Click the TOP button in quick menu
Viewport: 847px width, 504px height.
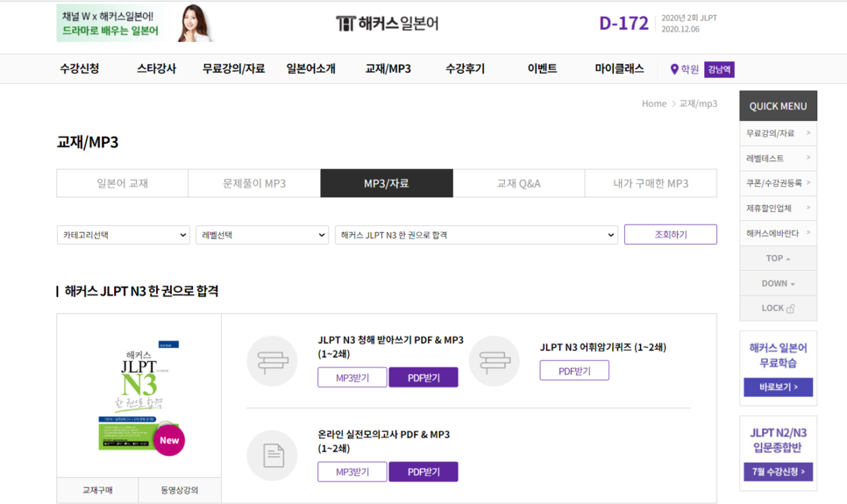click(778, 259)
